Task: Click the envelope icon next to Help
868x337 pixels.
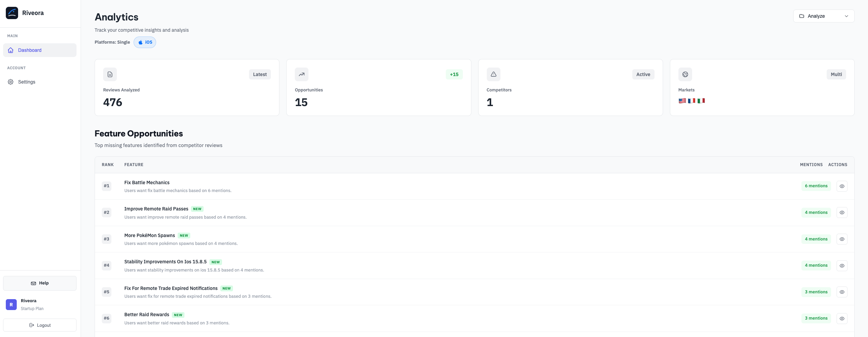Action: coord(34,283)
